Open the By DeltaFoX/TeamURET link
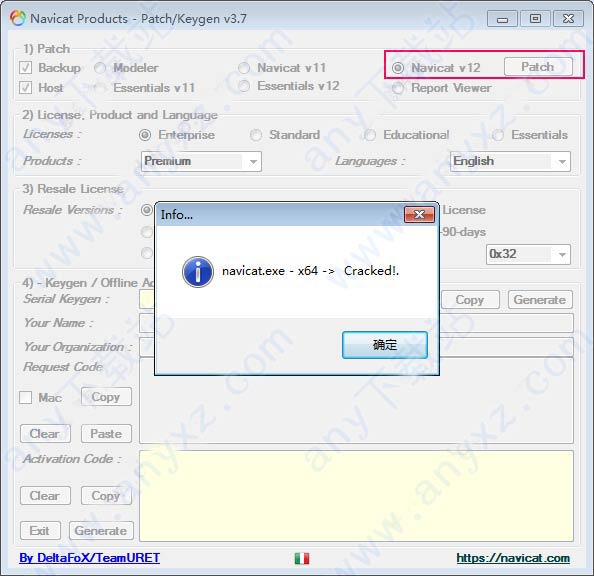Screen dimensions: 594x576 click(x=89, y=558)
